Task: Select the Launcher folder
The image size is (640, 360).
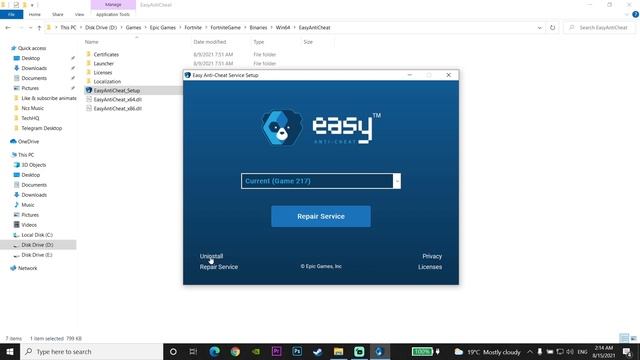Action: click(x=104, y=63)
